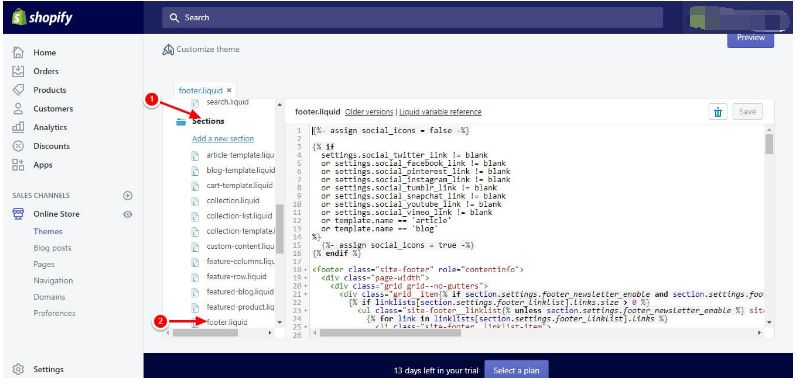Open the Customize theme link
This screenshot has height=383, width=796.
tap(208, 50)
